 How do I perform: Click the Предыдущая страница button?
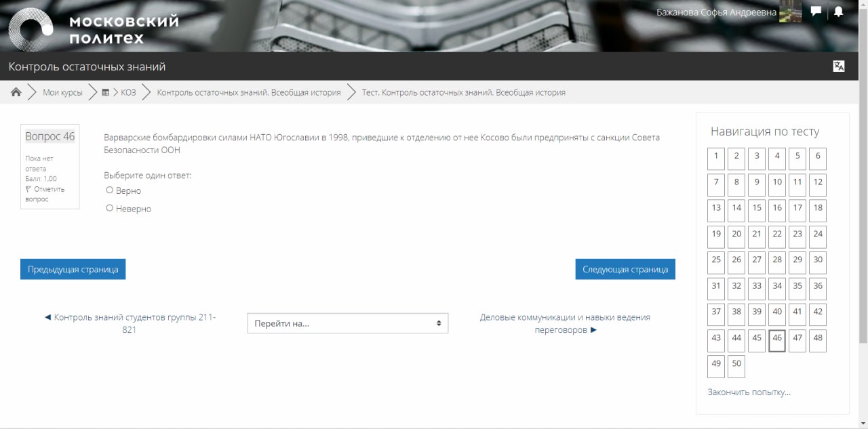(x=73, y=269)
